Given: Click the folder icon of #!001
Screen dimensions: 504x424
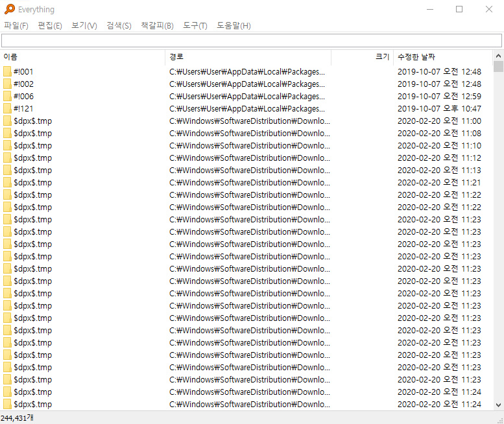Looking at the screenshot, I should coord(7,71).
